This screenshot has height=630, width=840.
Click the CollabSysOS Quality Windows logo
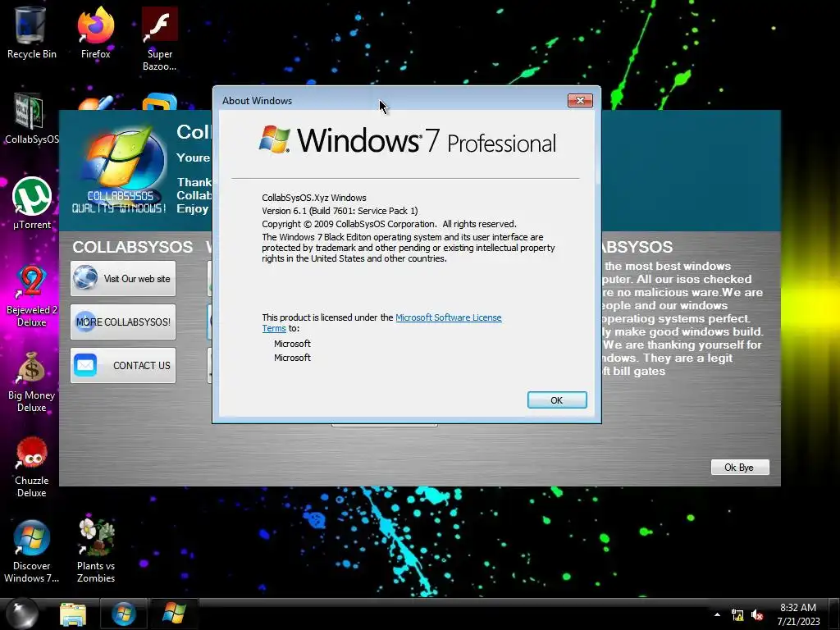click(120, 171)
